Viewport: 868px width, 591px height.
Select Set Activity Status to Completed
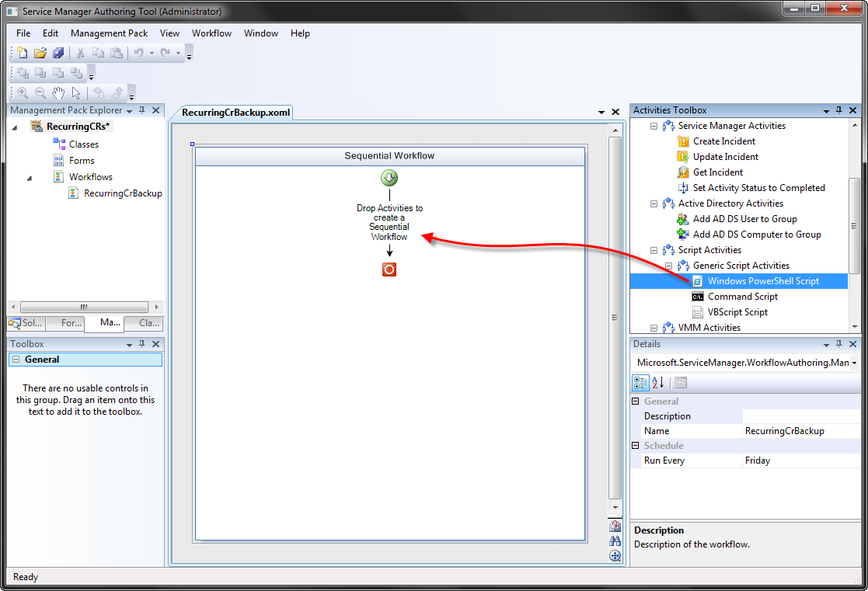pos(759,188)
